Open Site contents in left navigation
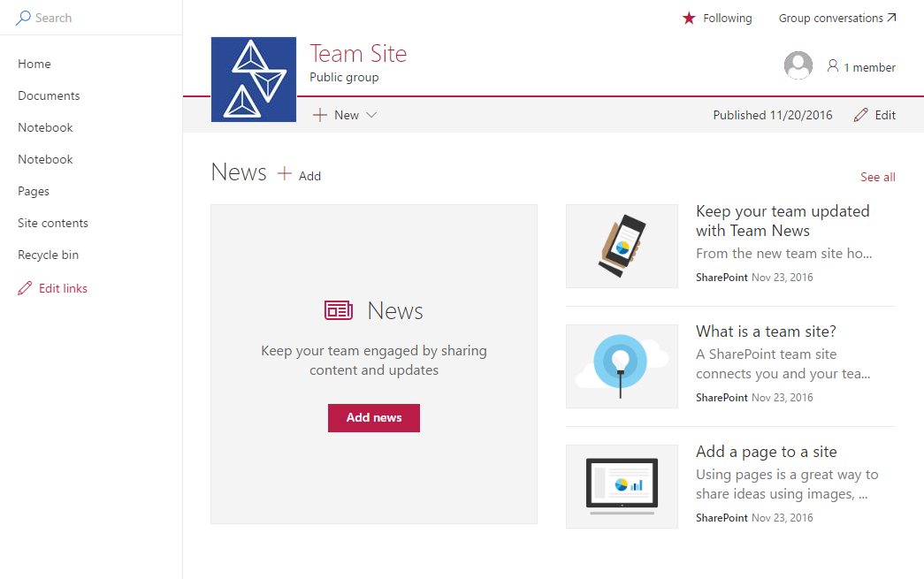This screenshot has height=579, width=924. click(x=53, y=223)
